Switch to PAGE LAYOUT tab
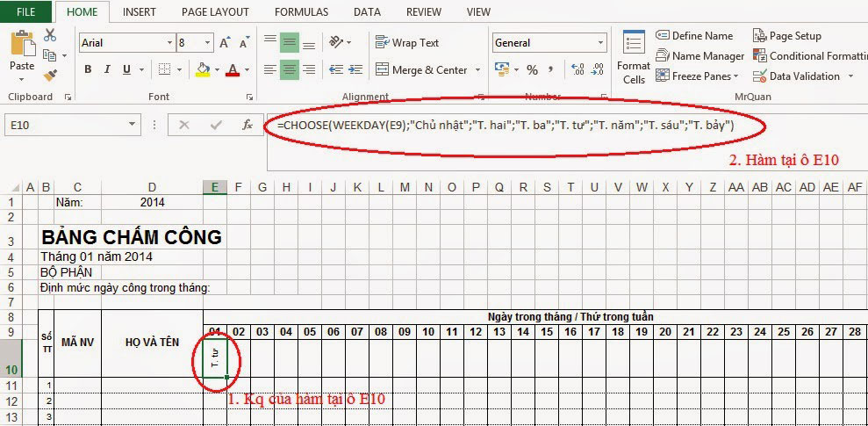The width and height of the screenshot is (868, 426). (215, 11)
